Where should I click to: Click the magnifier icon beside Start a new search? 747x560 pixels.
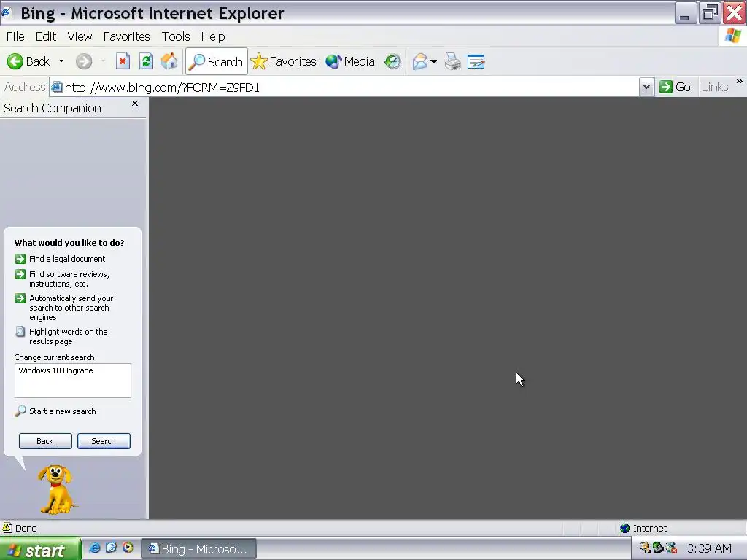click(x=20, y=411)
